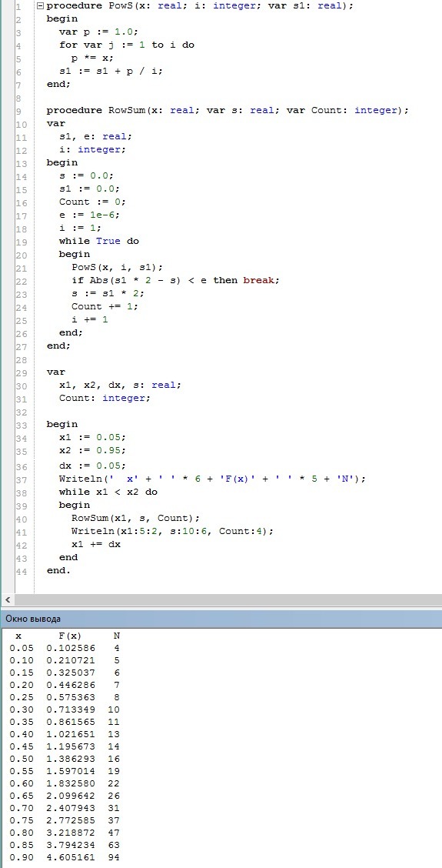Viewport: 442px width, 868px height.
Task: Click the statement 's1 := s1 + p / i;'
Action: click(x=111, y=71)
